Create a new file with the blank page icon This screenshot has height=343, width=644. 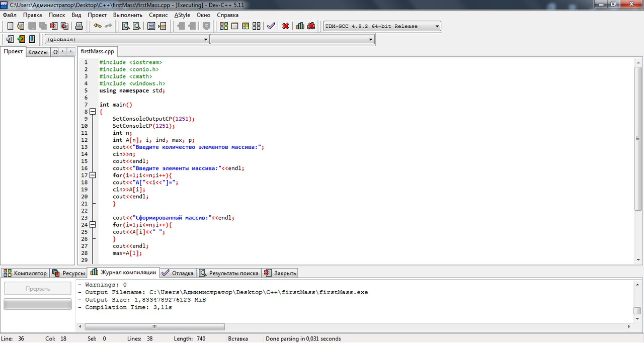(10, 26)
